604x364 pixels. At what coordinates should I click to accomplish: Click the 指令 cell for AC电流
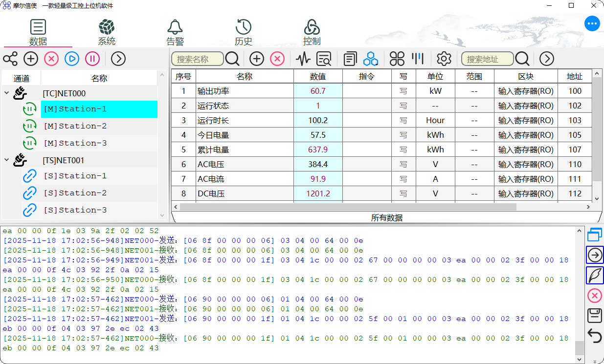367,179
